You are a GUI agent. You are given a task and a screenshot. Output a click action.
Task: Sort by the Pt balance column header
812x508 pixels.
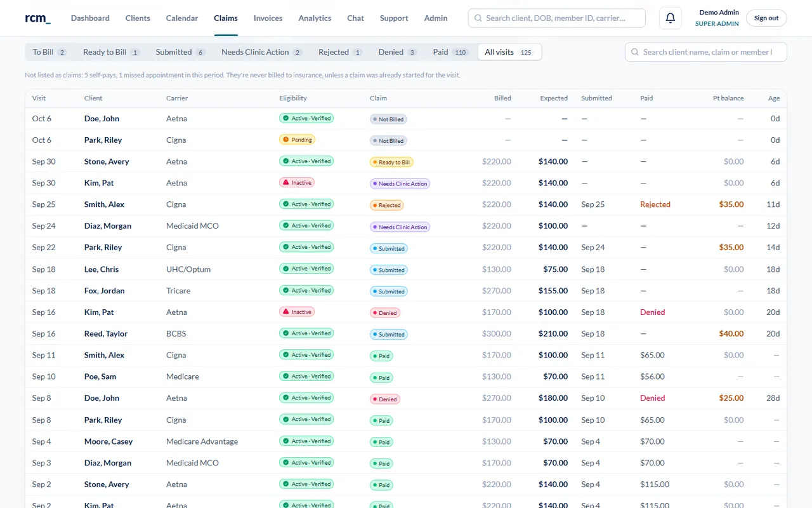728,98
